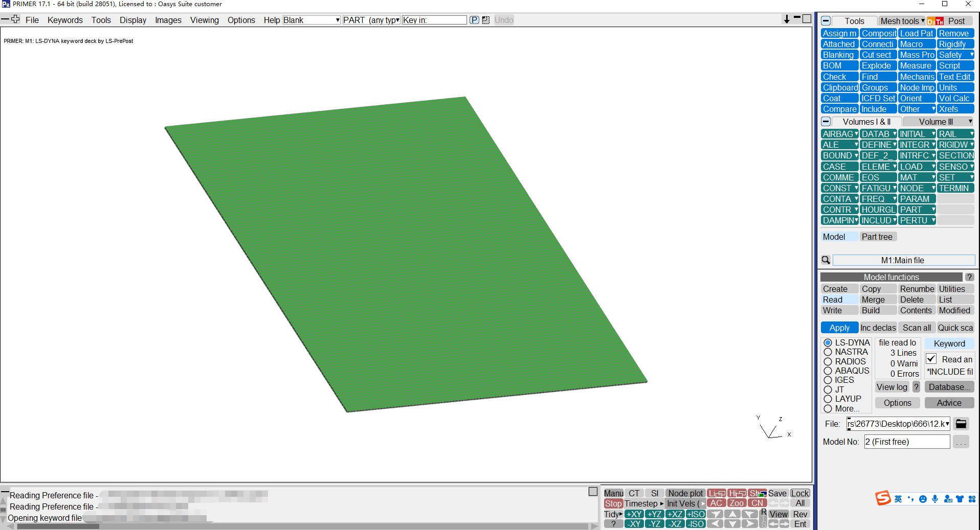Click the Hi hidden-line display icon

(737, 493)
